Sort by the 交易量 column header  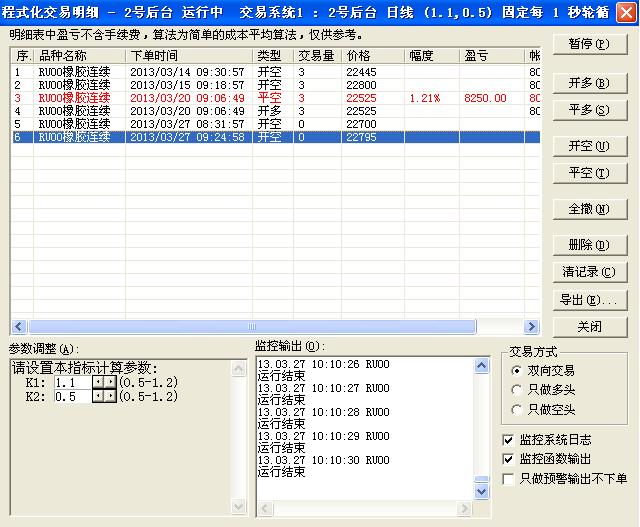(x=318, y=56)
